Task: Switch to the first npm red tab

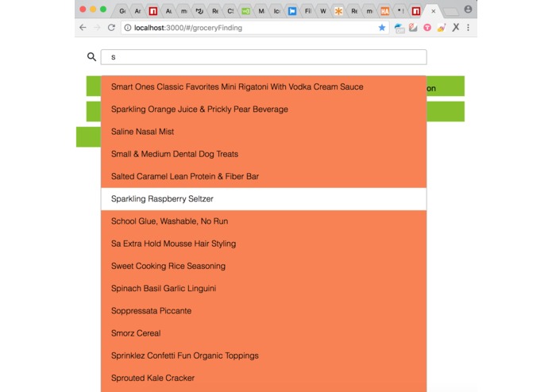Action: 152,11
